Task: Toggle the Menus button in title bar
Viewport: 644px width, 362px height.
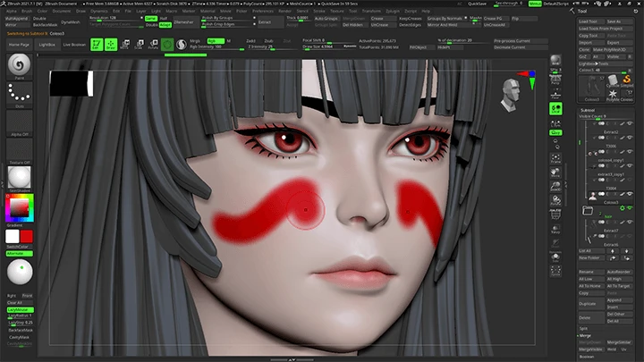Action: click(x=535, y=4)
